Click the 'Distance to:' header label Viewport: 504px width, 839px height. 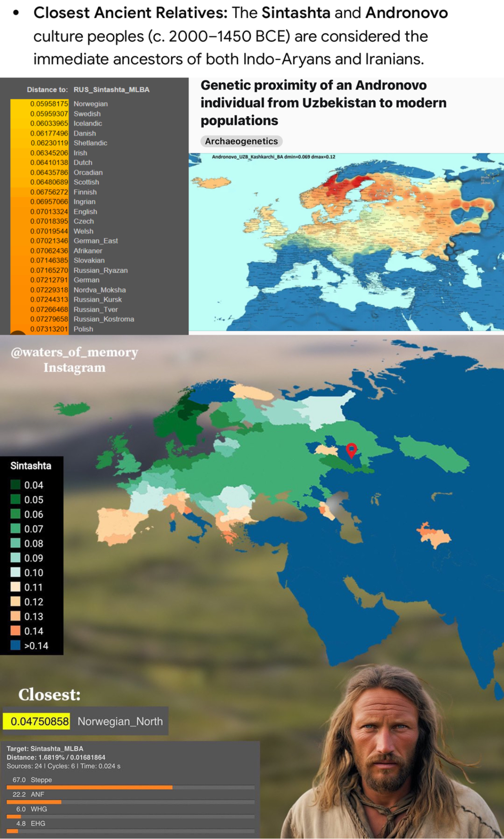(x=47, y=90)
